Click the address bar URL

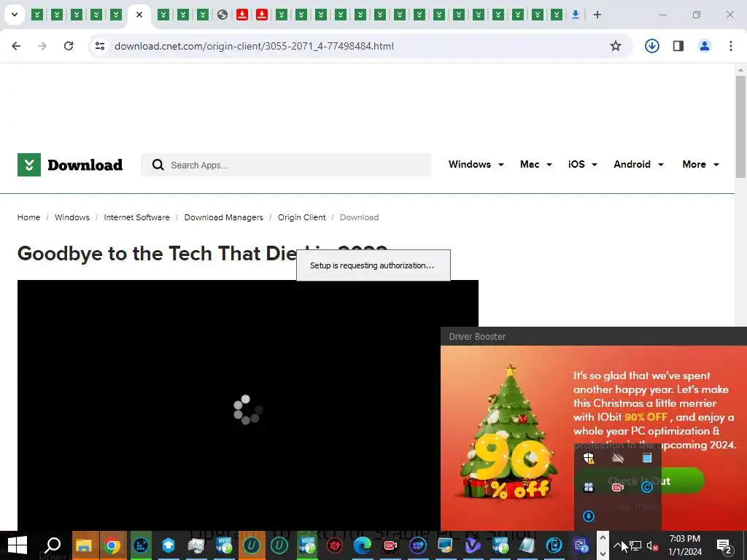254,46
